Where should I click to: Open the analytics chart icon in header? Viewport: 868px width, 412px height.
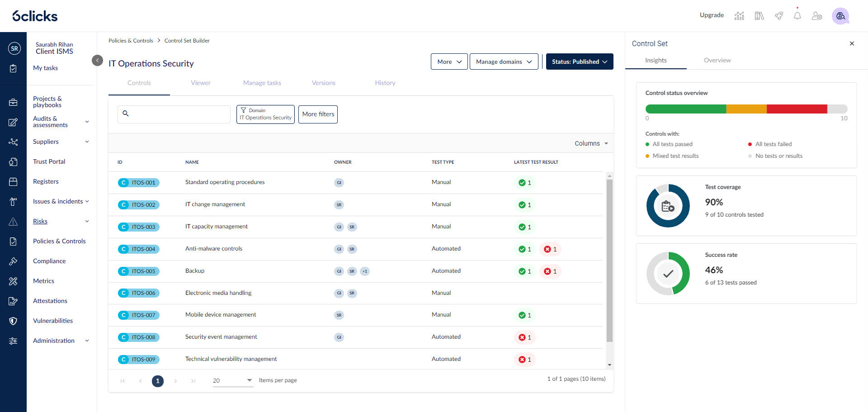point(739,16)
